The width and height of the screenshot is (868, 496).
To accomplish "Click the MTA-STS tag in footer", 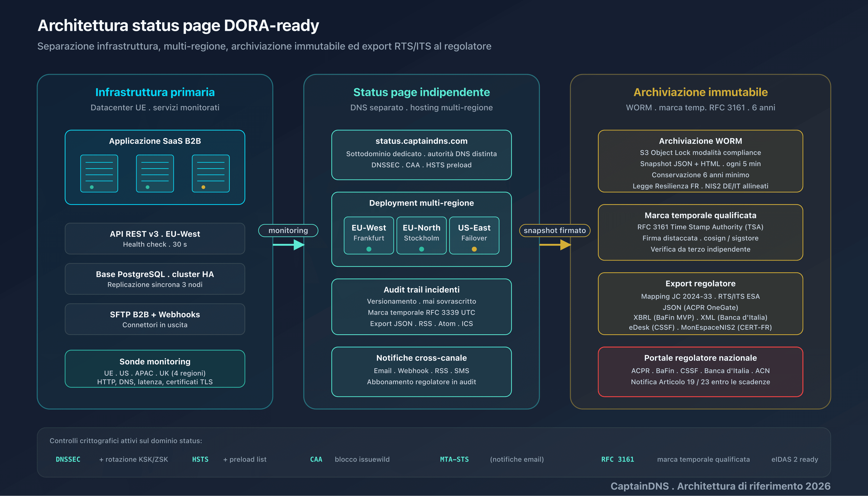I will click(454, 459).
